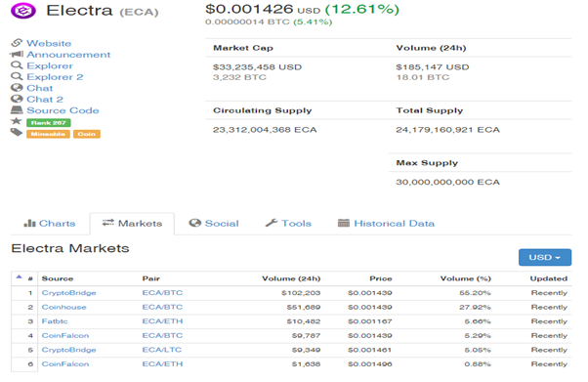Switch to the Historical Data tab
This screenshot has height=382, width=588.
pos(386,224)
